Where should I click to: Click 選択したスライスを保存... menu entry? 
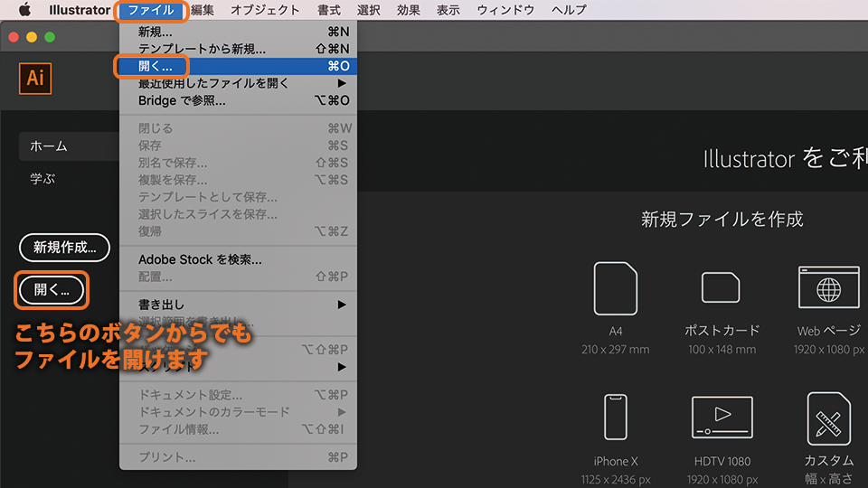238,214
